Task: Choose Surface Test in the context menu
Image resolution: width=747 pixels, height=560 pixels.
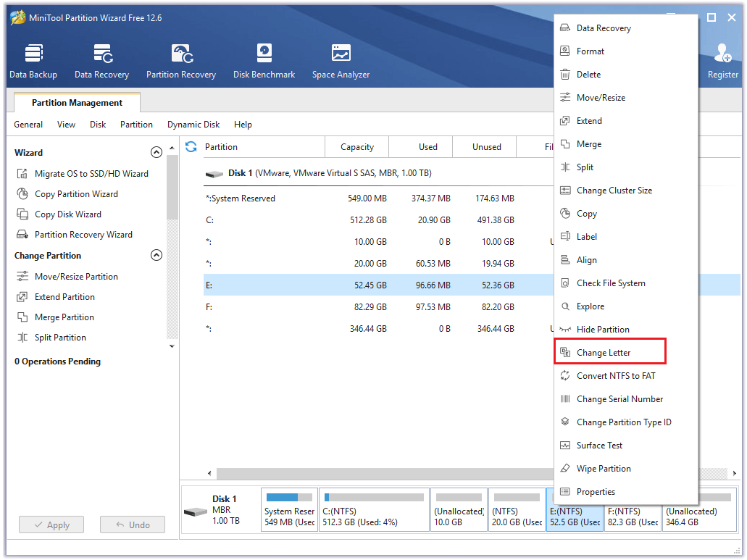Action: coord(626,446)
